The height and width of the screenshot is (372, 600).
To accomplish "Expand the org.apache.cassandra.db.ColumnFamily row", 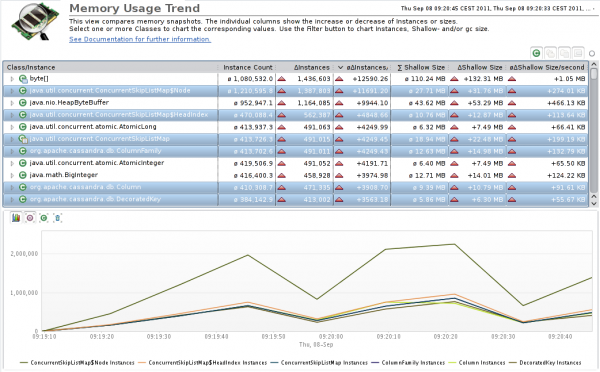I will [x=12, y=151].
